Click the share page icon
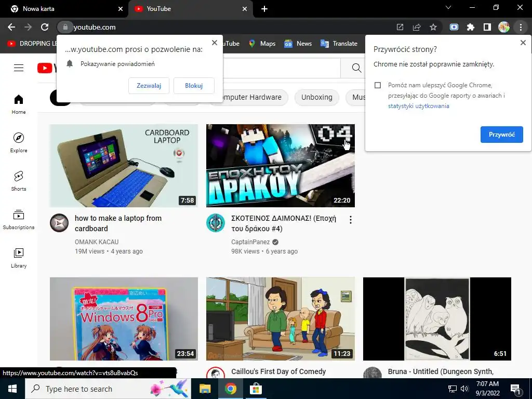This screenshot has width=532, height=399. 417,27
